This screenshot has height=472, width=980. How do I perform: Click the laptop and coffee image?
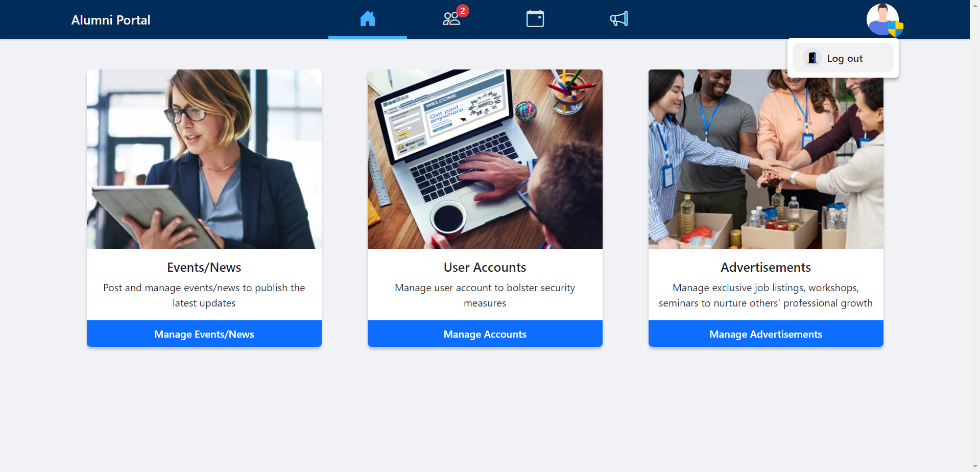[485, 159]
